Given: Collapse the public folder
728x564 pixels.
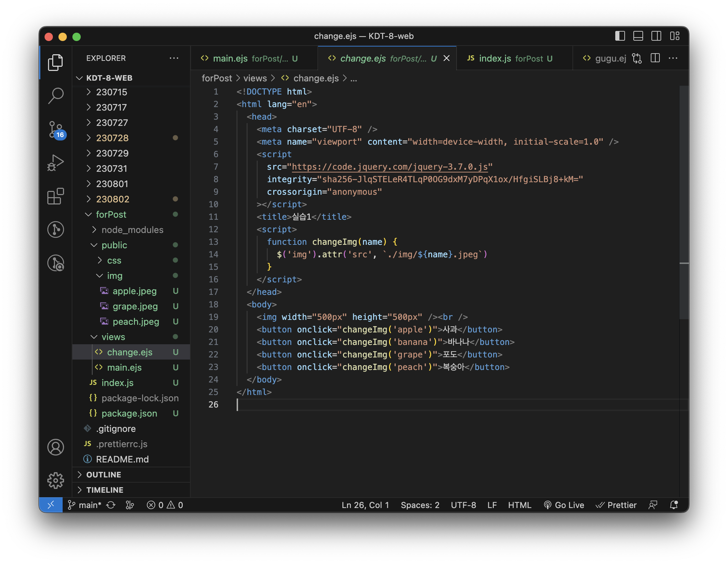Looking at the screenshot, I should (131, 245).
